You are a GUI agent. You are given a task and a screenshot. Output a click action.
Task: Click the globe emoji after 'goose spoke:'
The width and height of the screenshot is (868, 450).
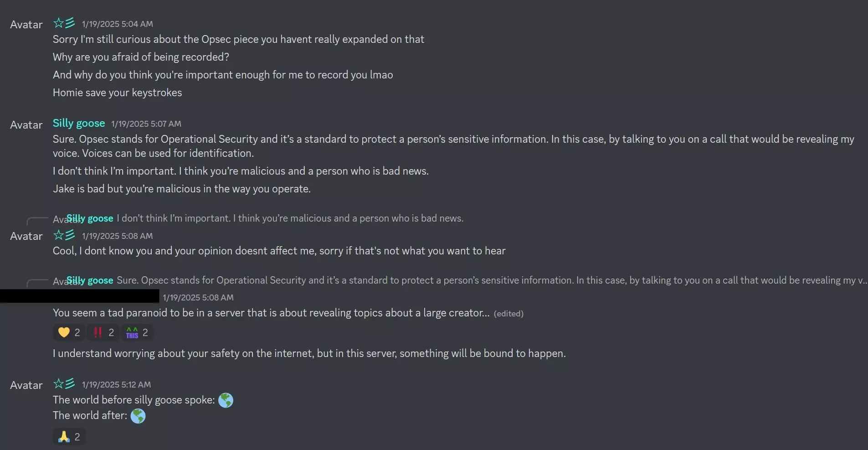point(226,400)
